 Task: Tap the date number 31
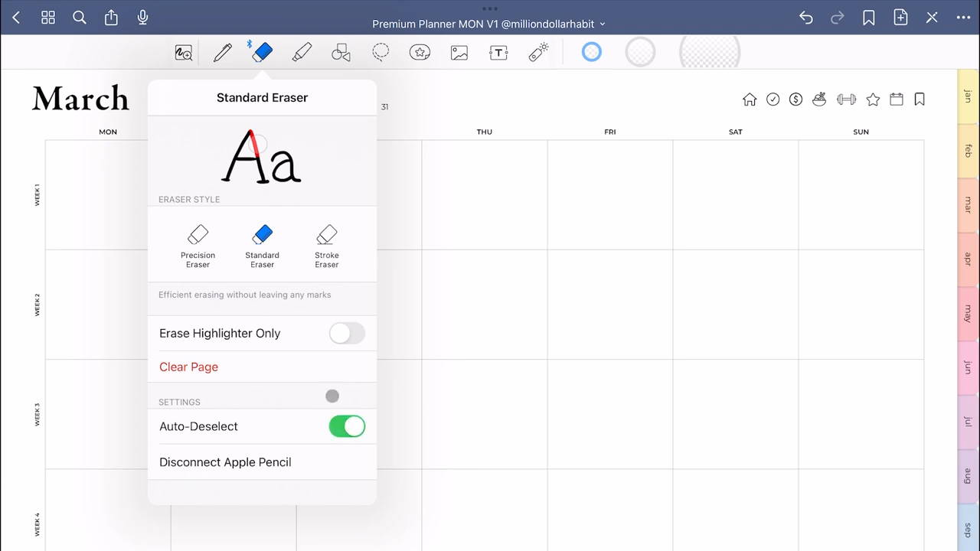[384, 107]
